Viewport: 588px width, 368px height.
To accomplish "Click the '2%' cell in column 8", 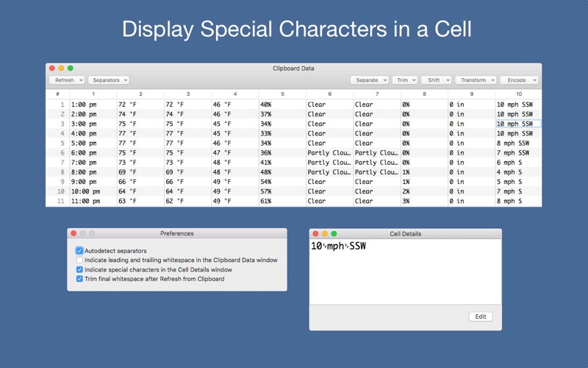I will (x=424, y=191).
